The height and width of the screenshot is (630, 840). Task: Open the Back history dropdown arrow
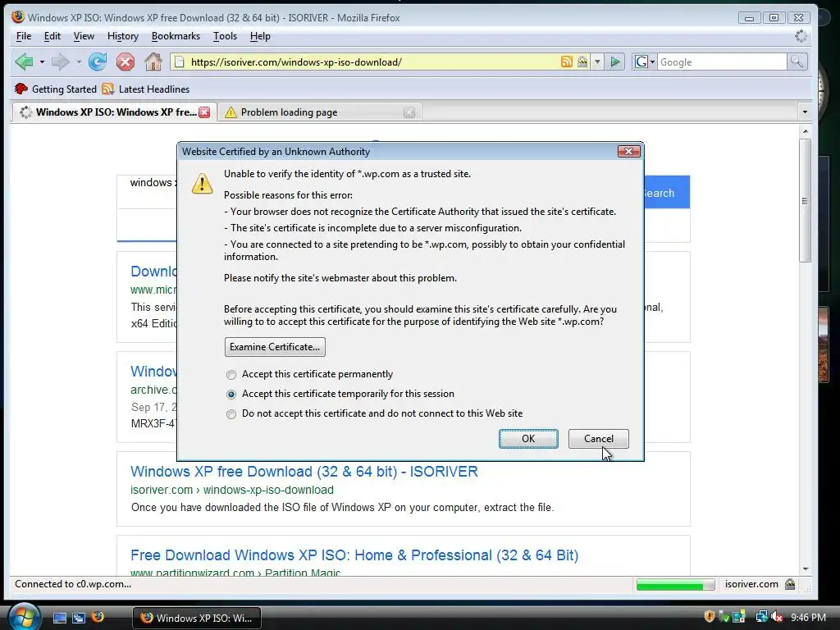coord(42,62)
